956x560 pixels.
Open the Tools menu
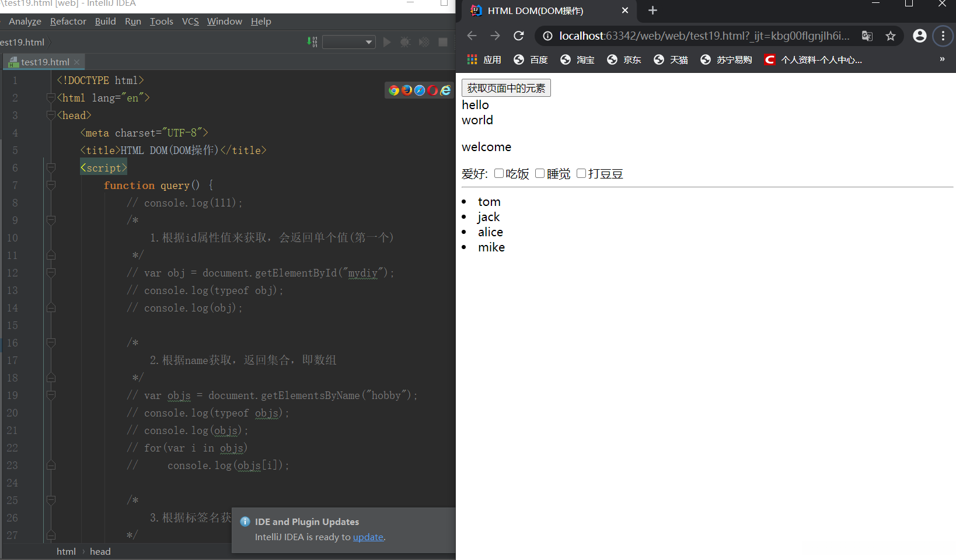(162, 22)
